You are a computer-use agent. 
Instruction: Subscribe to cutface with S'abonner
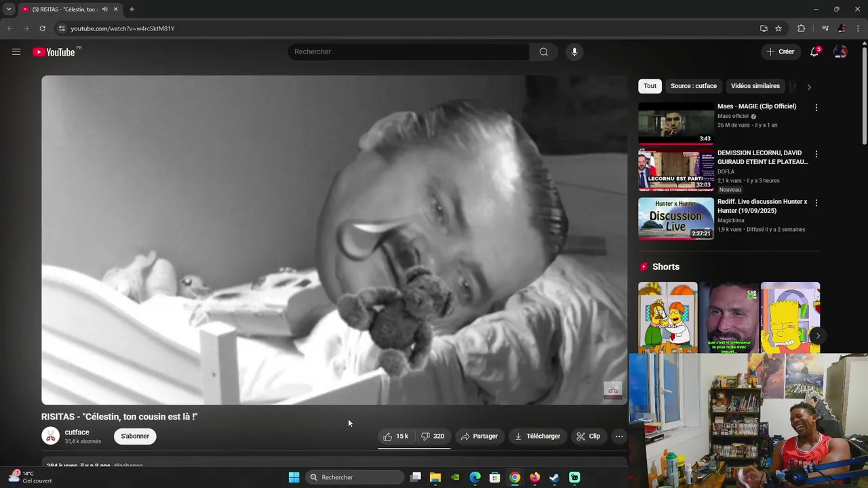(x=135, y=436)
